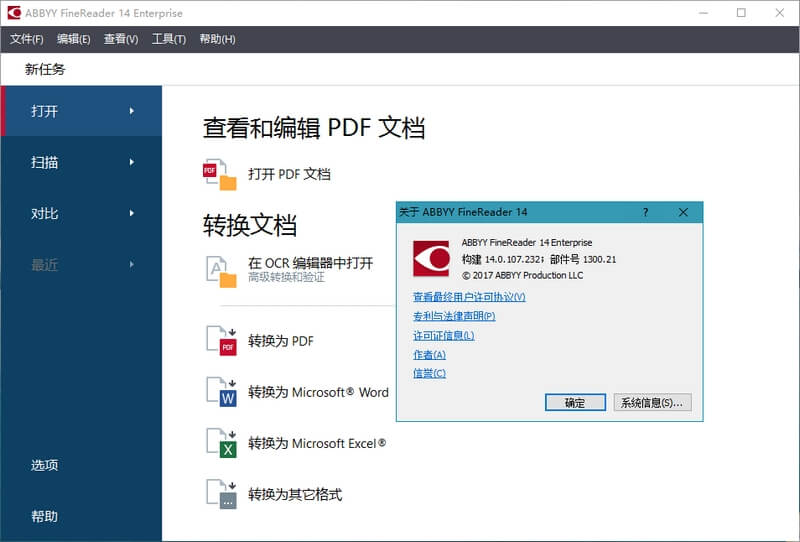Open the 专利与法律声明(P) link
Viewport: 800px width, 542px height.
coord(454,316)
